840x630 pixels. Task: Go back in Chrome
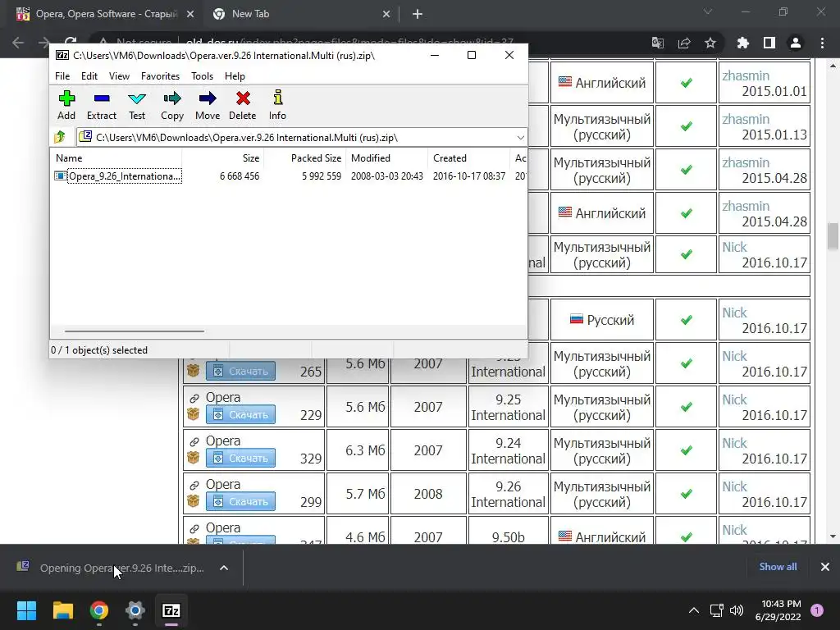click(18, 43)
